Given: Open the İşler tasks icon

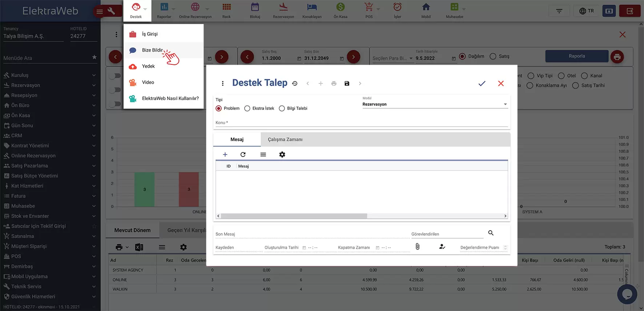Looking at the screenshot, I should (398, 7).
